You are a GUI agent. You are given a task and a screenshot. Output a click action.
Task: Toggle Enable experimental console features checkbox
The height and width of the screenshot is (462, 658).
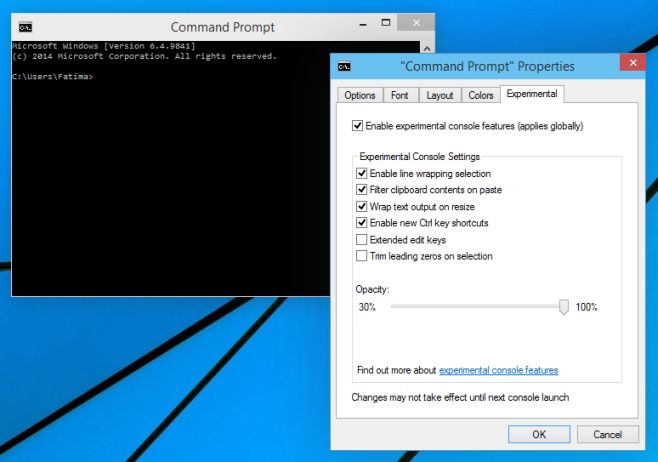point(358,125)
